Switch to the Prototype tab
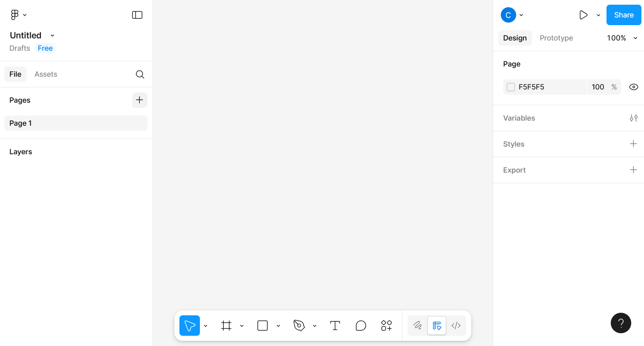This screenshot has width=644, height=346. coord(556,38)
